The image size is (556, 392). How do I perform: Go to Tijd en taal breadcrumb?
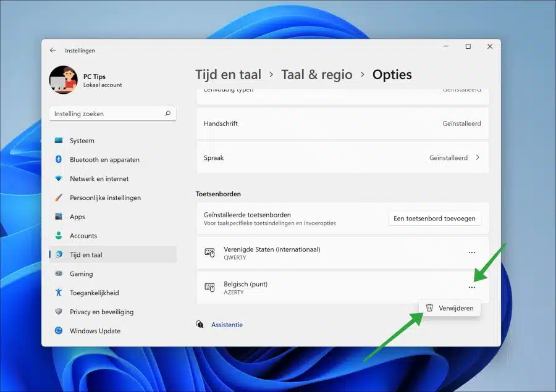tap(229, 75)
